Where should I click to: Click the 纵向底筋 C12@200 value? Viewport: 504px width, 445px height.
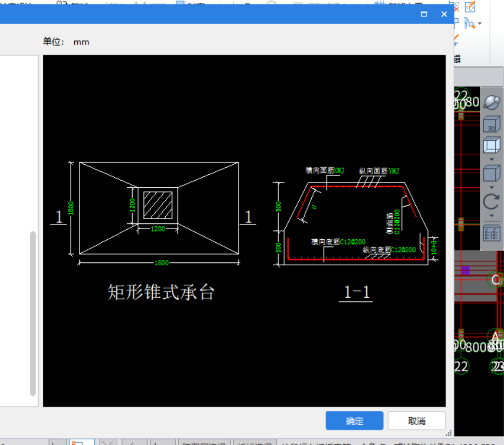coord(403,249)
